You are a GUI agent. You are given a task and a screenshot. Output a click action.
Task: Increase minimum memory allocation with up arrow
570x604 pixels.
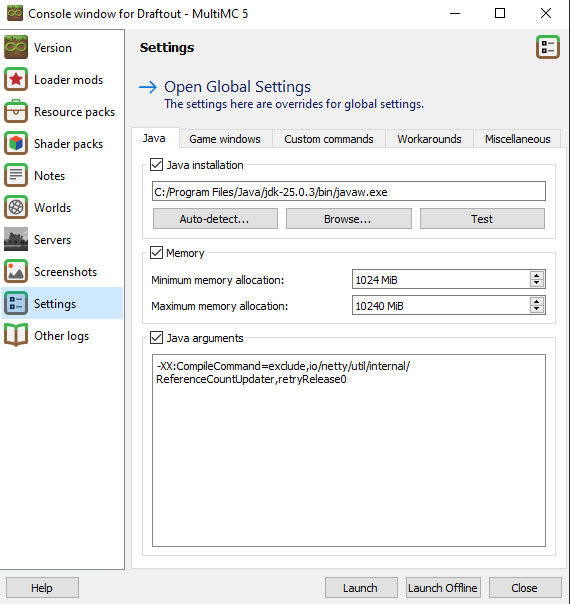tap(536, 275)
